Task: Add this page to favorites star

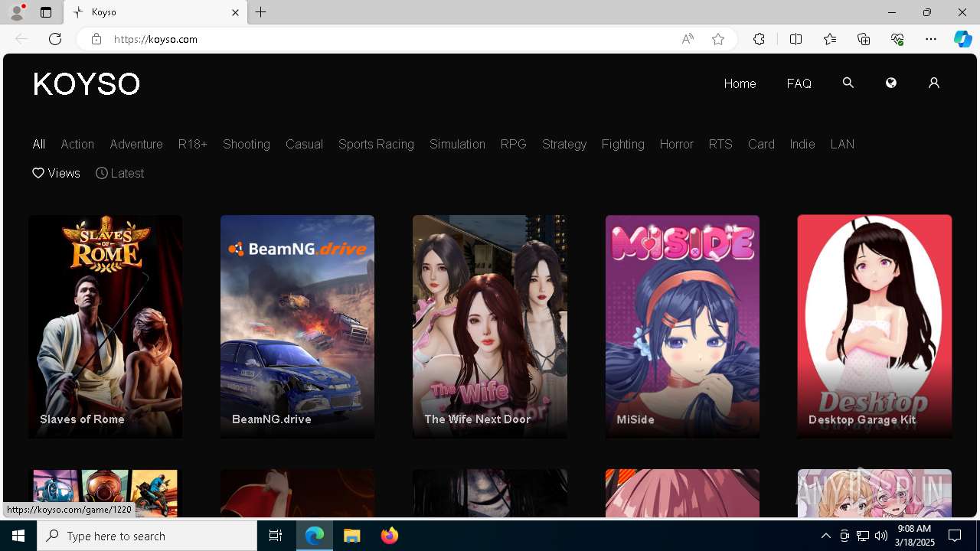Action: click(x=718, y=39)
